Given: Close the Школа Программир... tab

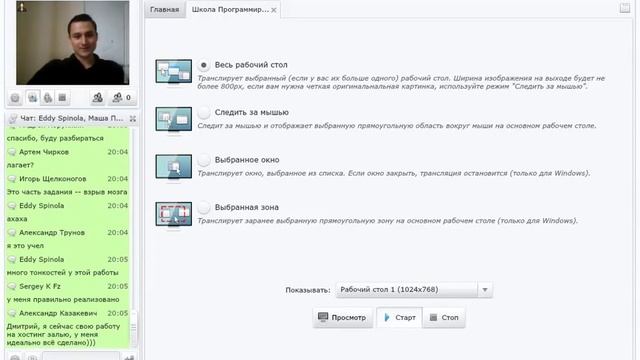Looking at the screenshot, I should pos(274,10).
